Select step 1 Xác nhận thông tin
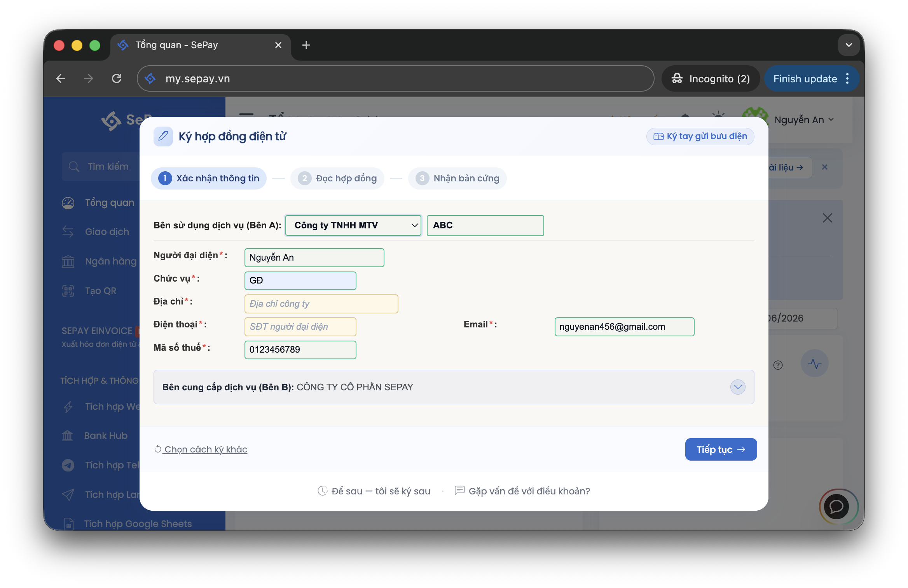 209,178
